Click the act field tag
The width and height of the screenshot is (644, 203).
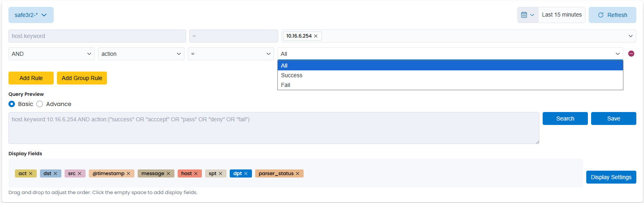click(x=26, y=173)
